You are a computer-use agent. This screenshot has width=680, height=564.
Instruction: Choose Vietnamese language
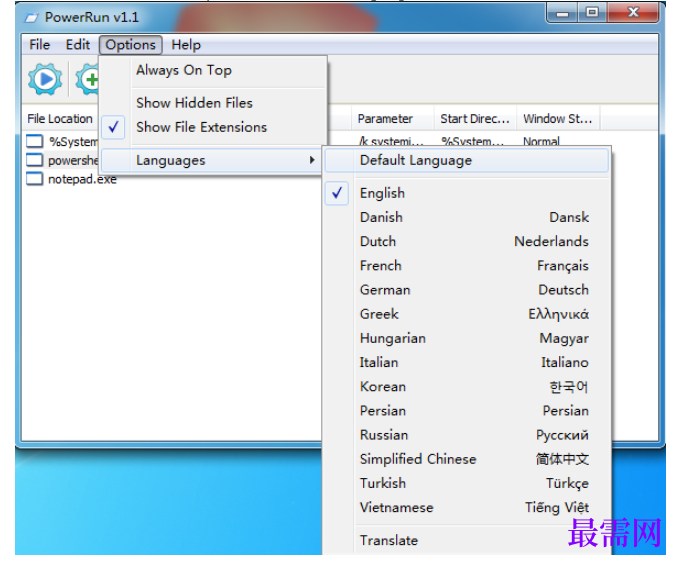467,508
